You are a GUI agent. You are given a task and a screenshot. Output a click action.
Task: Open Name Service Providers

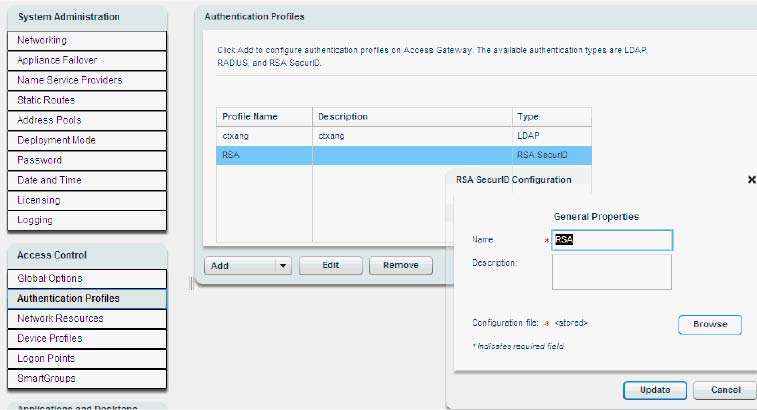pos(87,80)
